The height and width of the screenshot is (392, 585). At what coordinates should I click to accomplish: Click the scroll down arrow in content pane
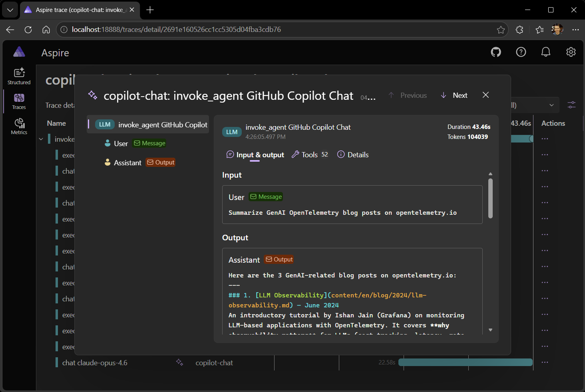[490, 330]
